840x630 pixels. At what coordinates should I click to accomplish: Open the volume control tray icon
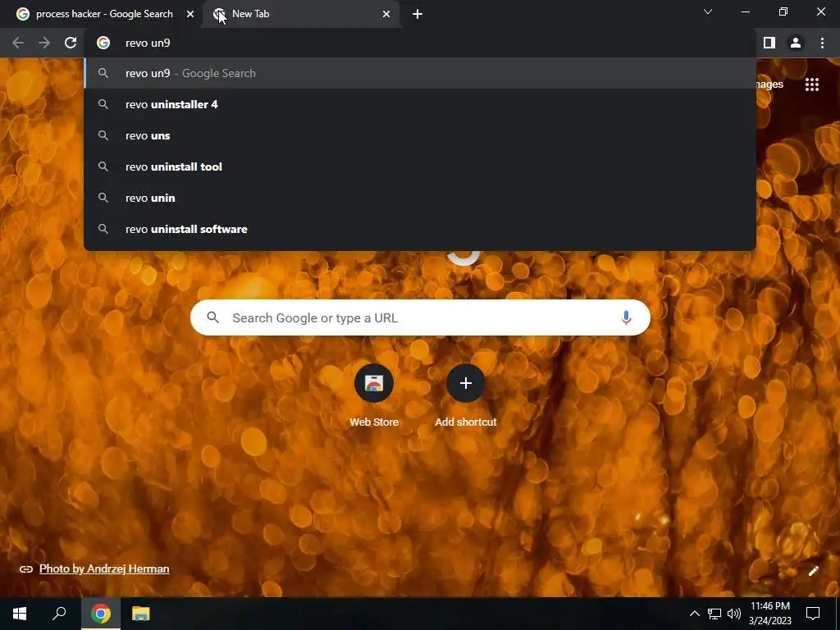(734, 614)
